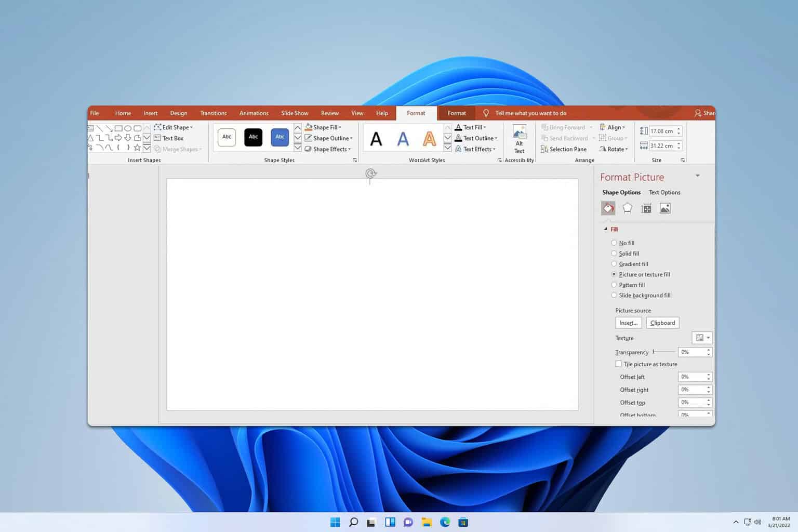Select the rectangle shape in Insert Shapes

point(118,128)
